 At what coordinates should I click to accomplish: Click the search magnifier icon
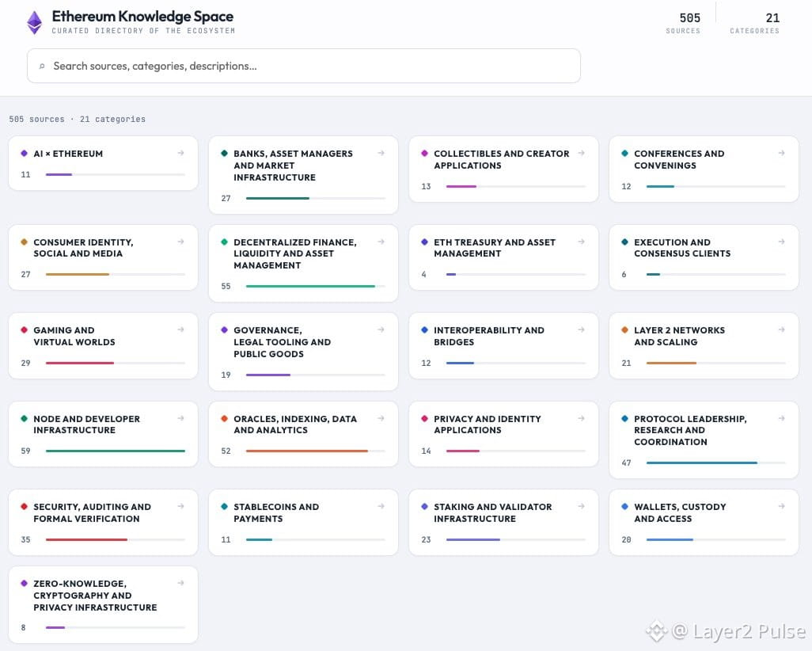coord(42,67)
